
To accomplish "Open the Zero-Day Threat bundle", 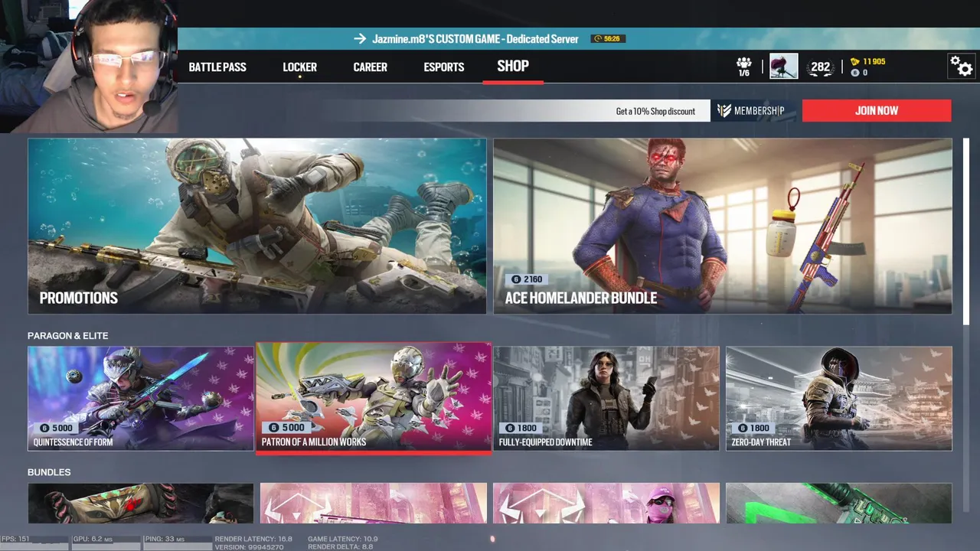I will [839, 398].
